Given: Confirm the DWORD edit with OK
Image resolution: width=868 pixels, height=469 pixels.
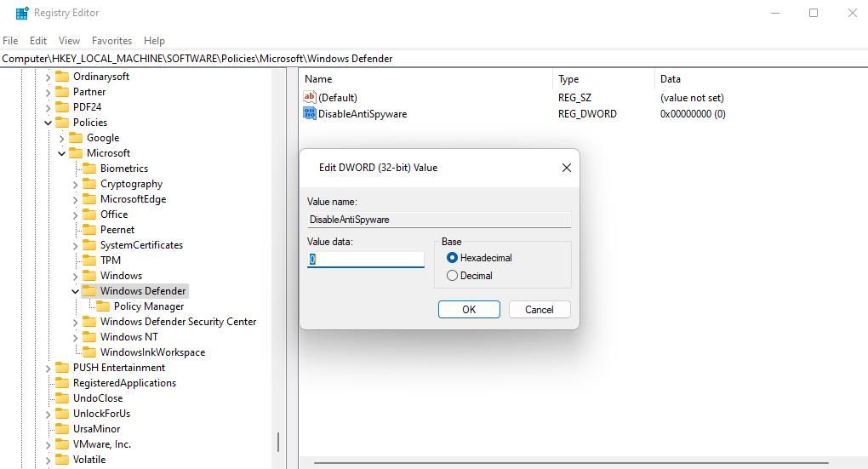Looking at the screenshot, I should tap(469, 310).
